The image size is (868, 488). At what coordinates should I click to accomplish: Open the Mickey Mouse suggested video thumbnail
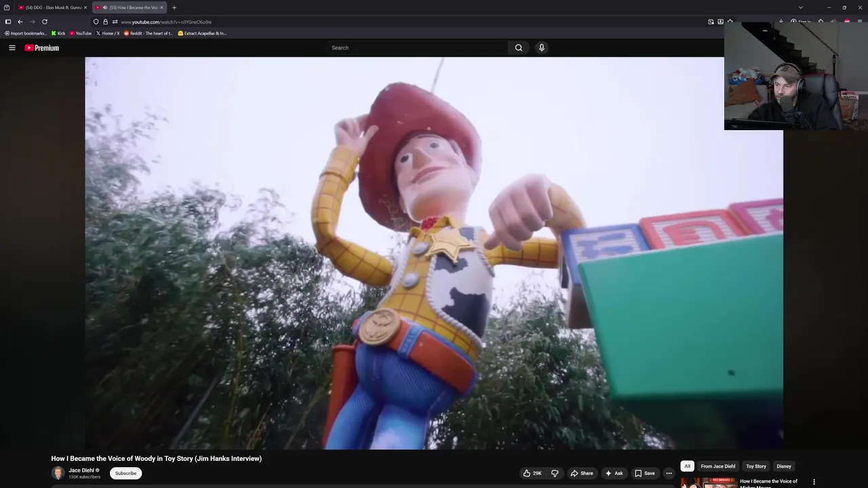coord(709,483)
